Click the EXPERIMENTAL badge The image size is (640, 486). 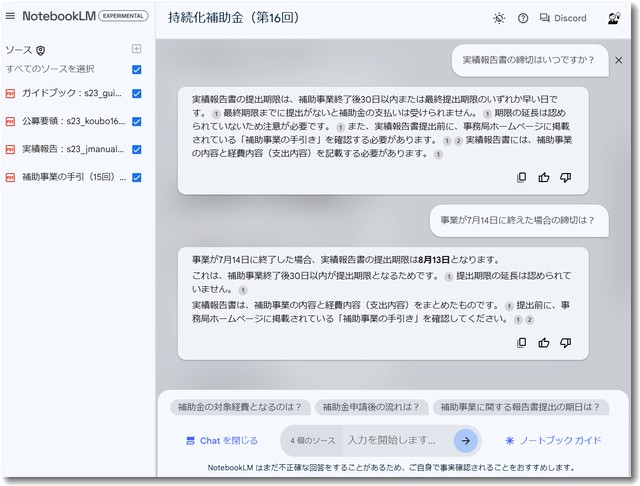[x=123, y=16]
